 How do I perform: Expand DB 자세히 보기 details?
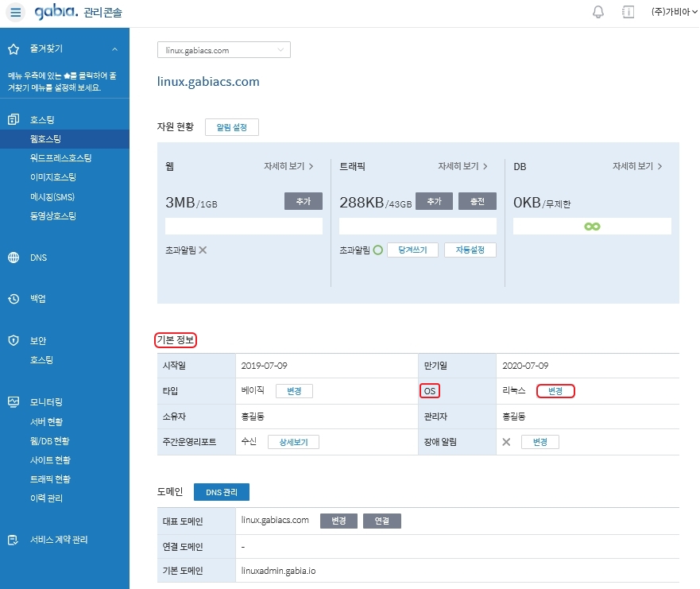coord(637,166)
